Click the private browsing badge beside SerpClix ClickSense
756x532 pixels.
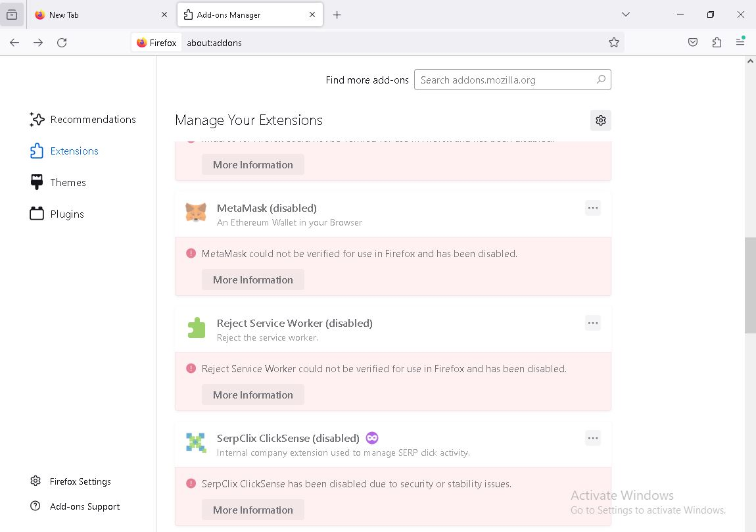[x=372, y=438]
